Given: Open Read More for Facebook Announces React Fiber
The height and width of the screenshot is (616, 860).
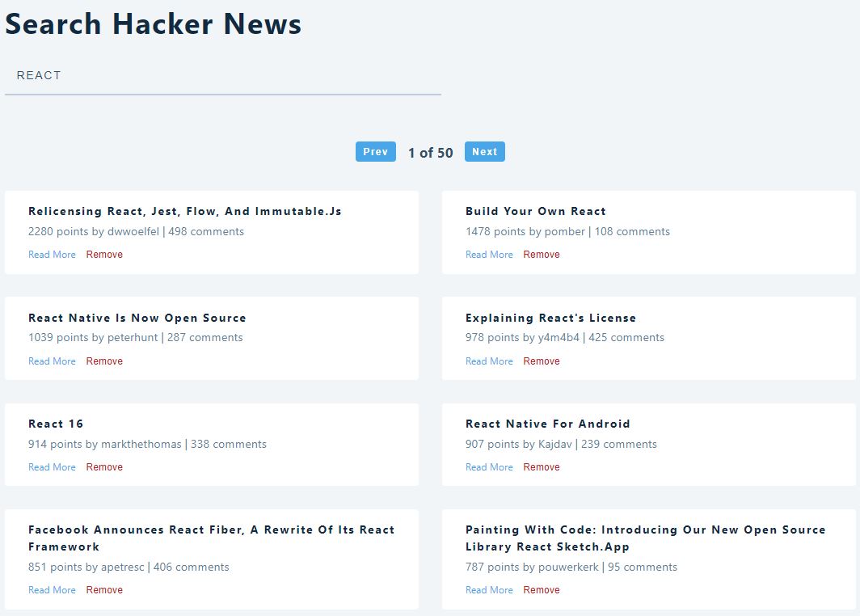Looking at the screenshot, I should 52,589.
